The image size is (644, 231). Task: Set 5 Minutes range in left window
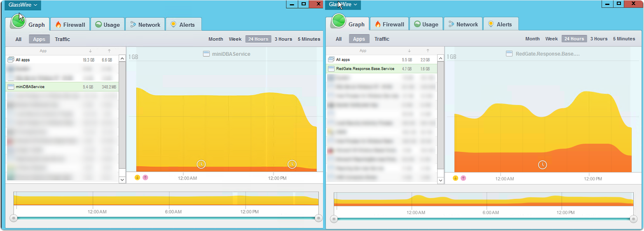coord(309,39)
